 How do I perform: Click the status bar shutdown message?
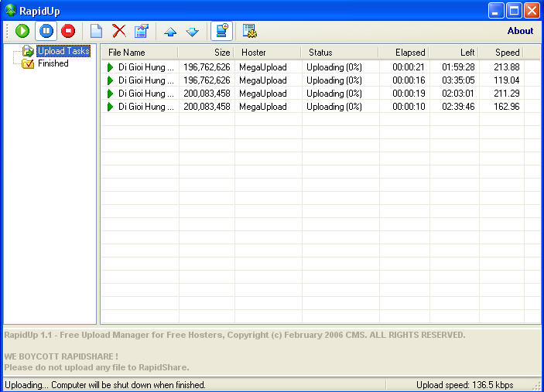pyautogui.click(x=105, y=385)
